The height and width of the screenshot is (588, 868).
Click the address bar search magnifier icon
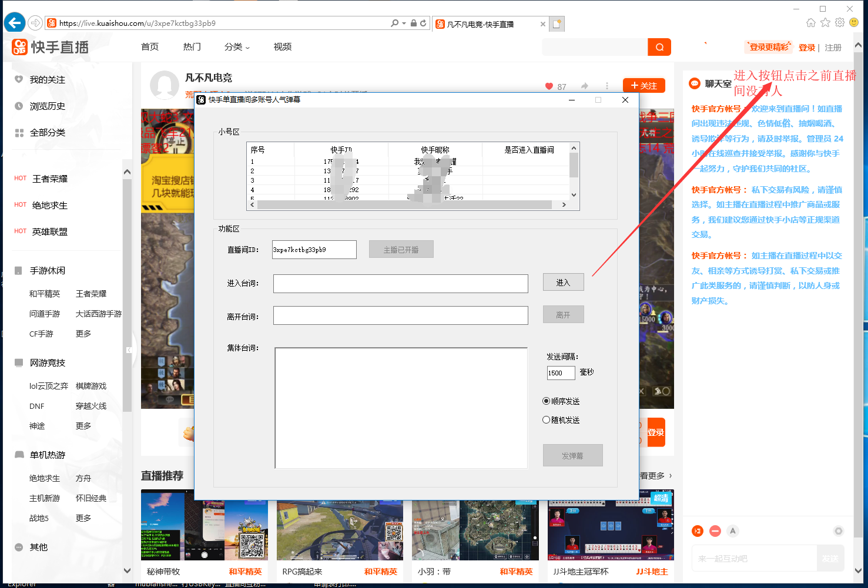pyautogui.click(x=394, y=23)
